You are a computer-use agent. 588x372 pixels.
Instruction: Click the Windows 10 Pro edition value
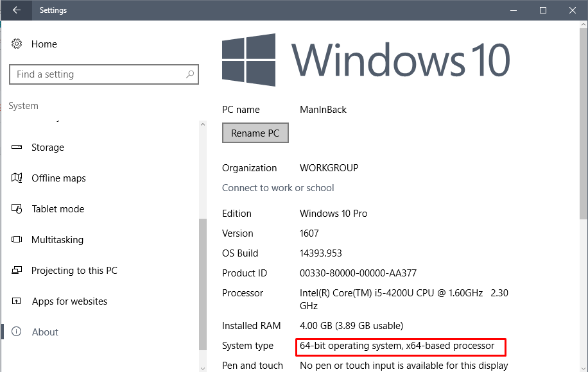click(333, 213)
